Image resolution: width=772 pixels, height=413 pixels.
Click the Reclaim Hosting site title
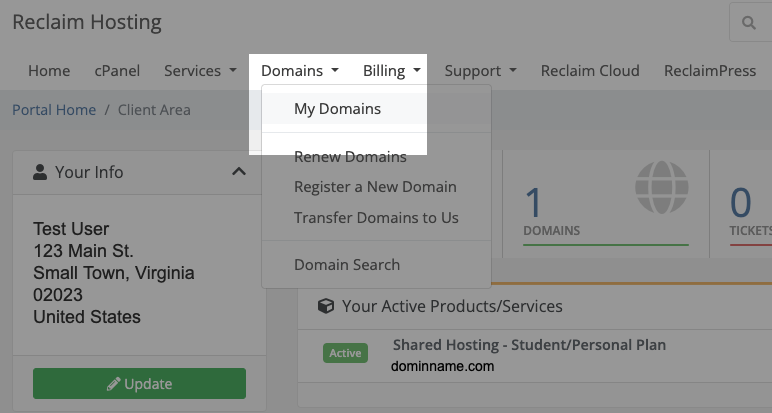coord(87,22)
